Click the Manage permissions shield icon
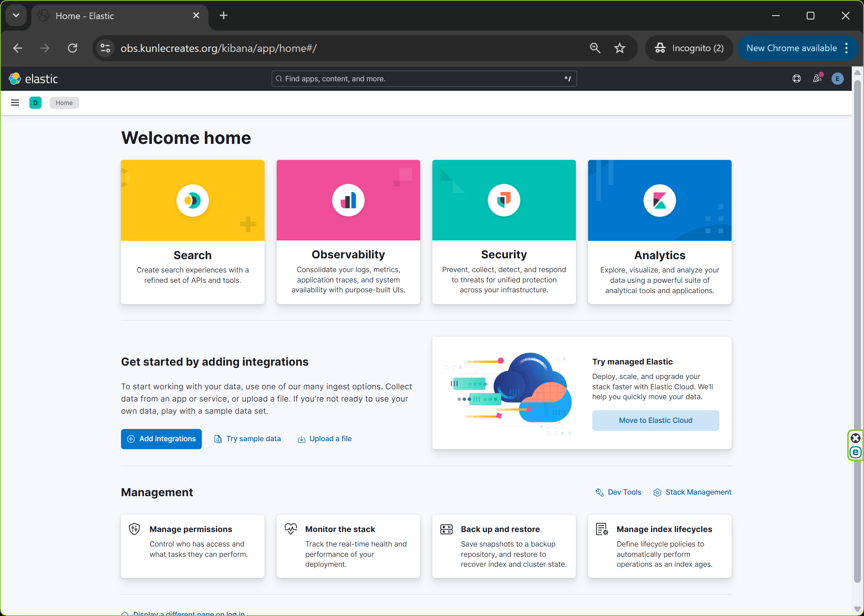Viewport: 864px width, 616px height. (x=134, y=529)
